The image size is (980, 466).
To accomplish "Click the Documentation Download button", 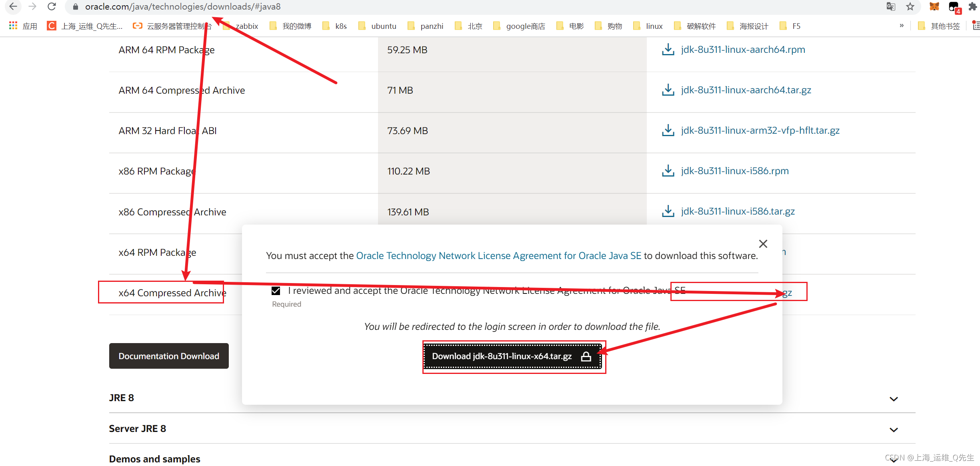I will (x=169, y=356).
